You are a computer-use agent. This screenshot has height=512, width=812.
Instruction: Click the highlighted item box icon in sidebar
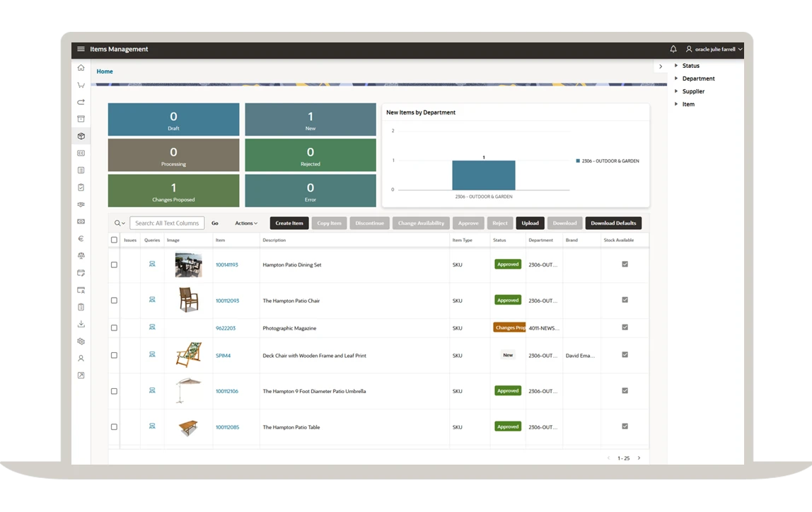81,136
